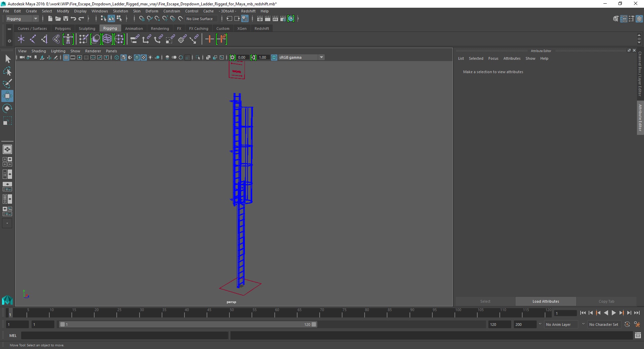644x349 pixels.
Task: Toggle smooth shade all in viewport
Action: tap(123, 57)
